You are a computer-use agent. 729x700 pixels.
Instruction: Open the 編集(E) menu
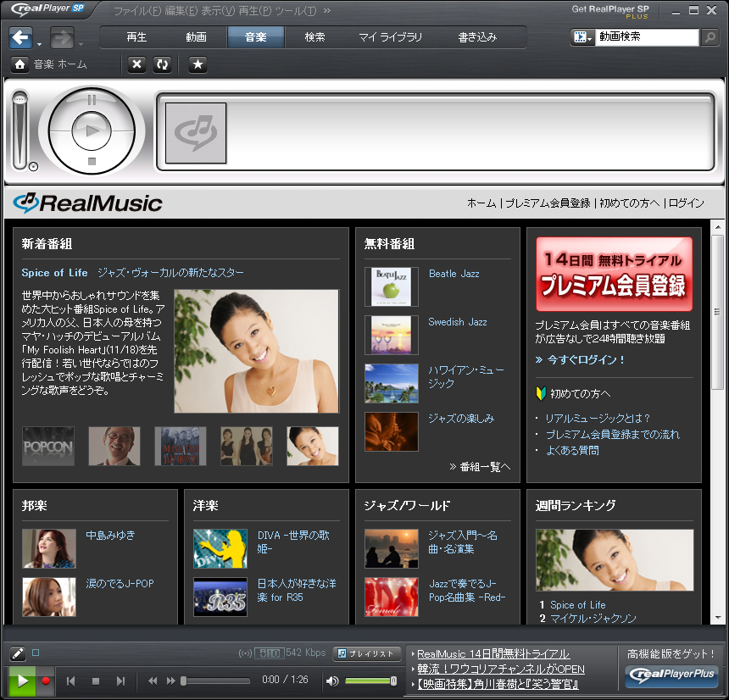click(x=181, y=11)
